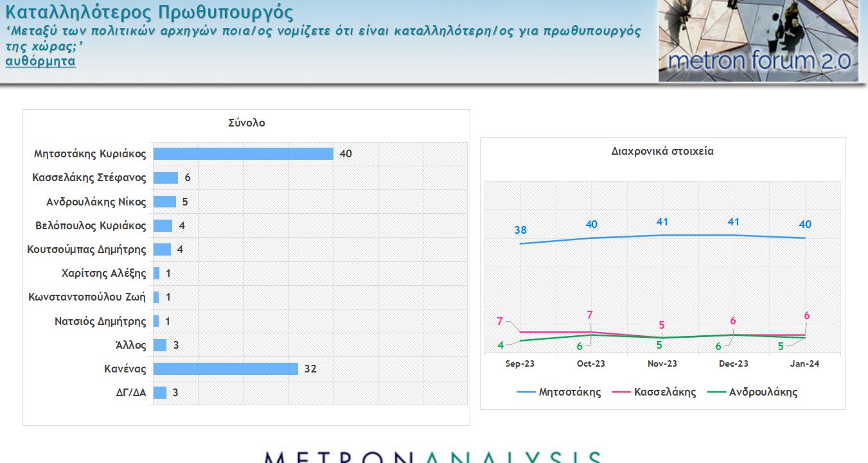Click the blue Μητσοτάκης legend entry
The height and width of the screenshot is (463, 868).
tap(559, 392)
